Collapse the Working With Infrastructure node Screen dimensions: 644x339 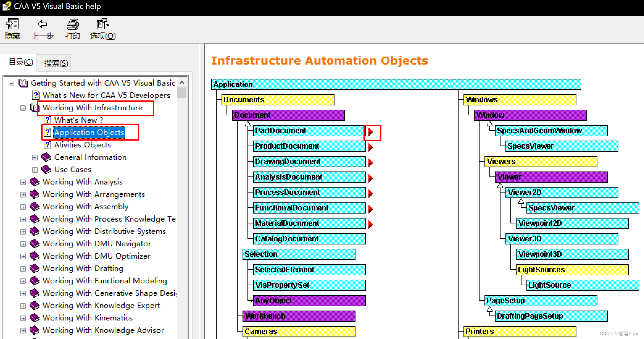click(23, 108)
